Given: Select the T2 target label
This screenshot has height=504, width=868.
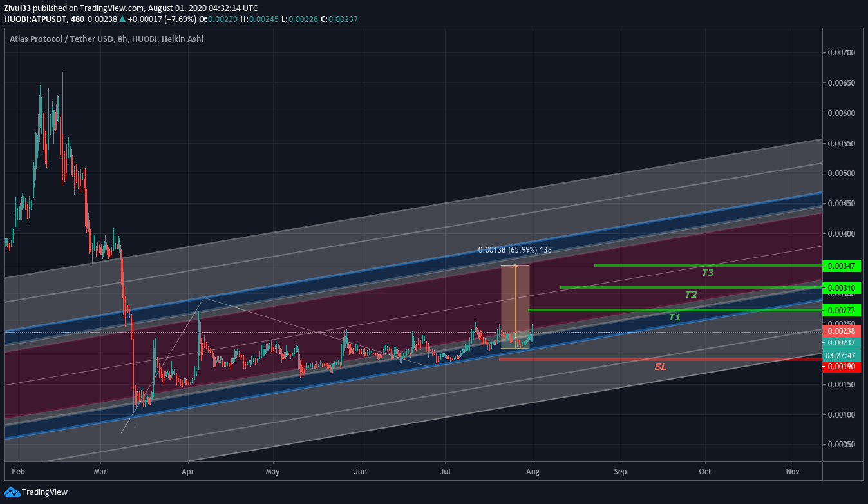Looking at the screenshot, I should click(x=691, y=295).
